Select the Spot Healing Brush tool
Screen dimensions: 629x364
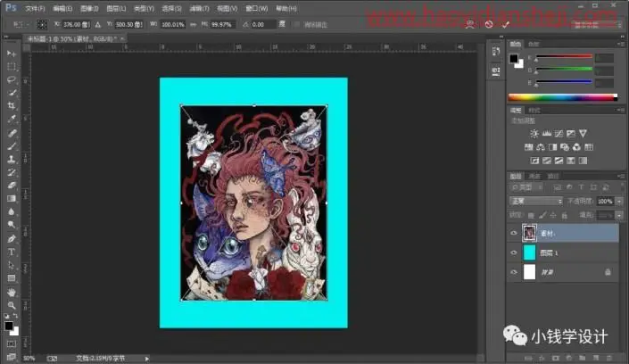12,133
